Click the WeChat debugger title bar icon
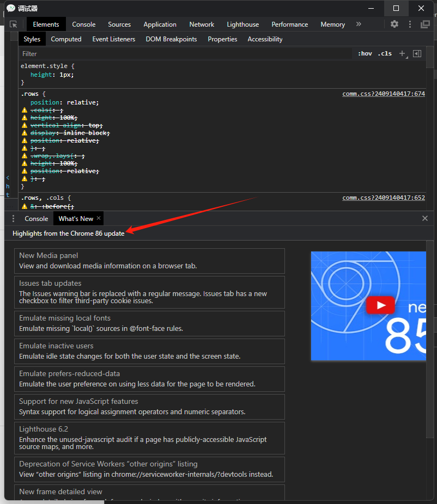The image size is (437, 504). point(10,8)
